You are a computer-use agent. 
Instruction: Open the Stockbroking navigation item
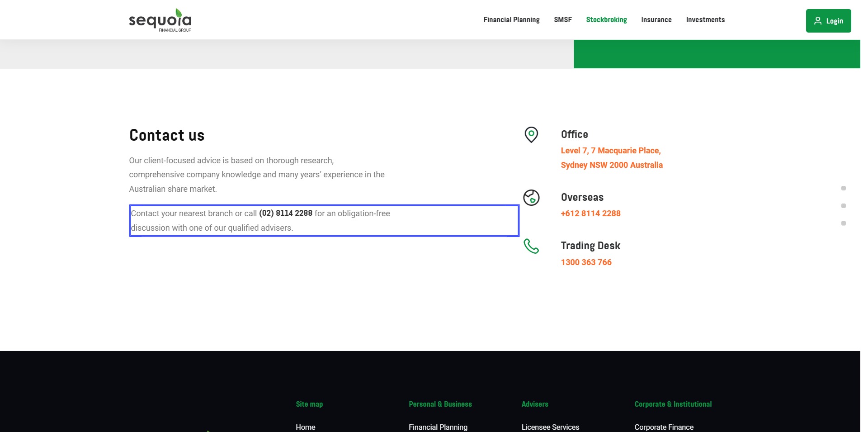pyautogui.click(x=606, y=20)
